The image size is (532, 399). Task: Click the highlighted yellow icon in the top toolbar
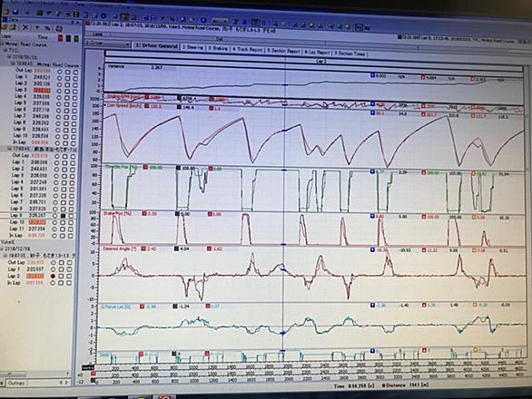[125, 16]
